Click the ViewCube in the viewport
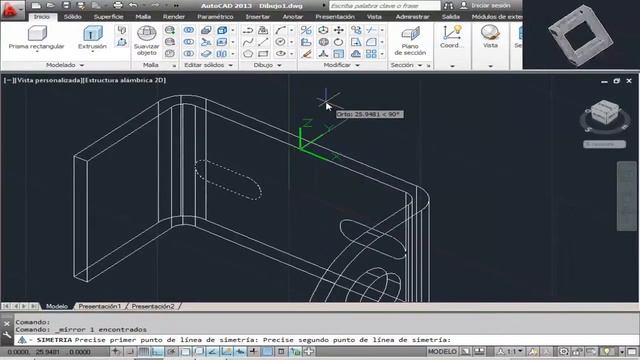This screenshot has width=640, height=360. pos(604,113)
